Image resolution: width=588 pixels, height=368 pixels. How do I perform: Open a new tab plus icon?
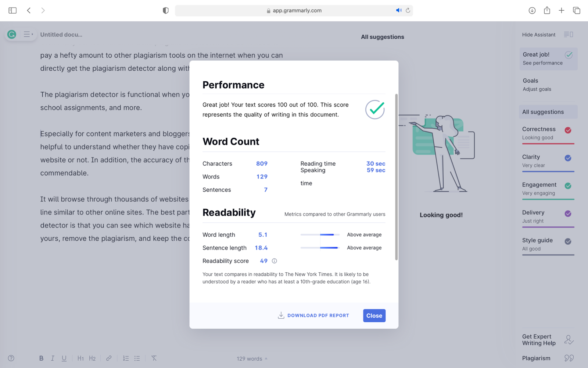click(562, 10)
